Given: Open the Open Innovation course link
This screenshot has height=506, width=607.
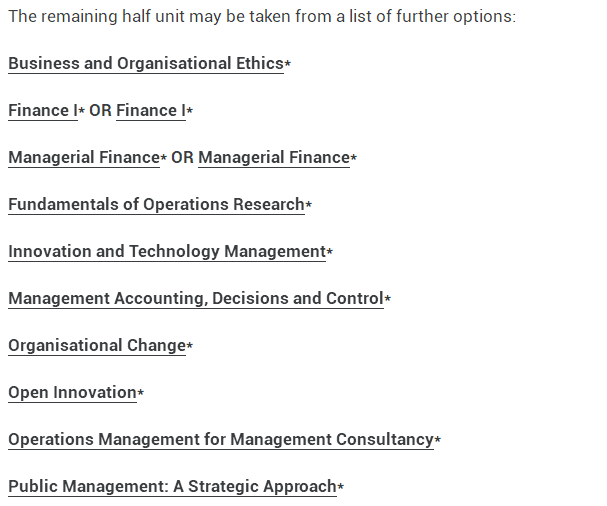Looking at the screenshot, I should click(72, 393).
